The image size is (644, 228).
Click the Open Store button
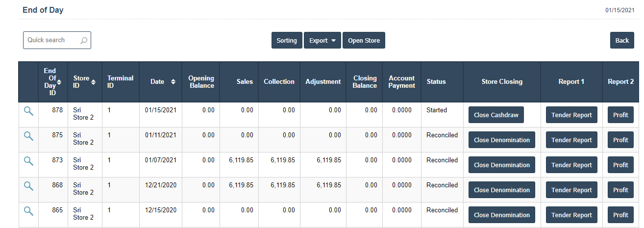tap(364, 41)
